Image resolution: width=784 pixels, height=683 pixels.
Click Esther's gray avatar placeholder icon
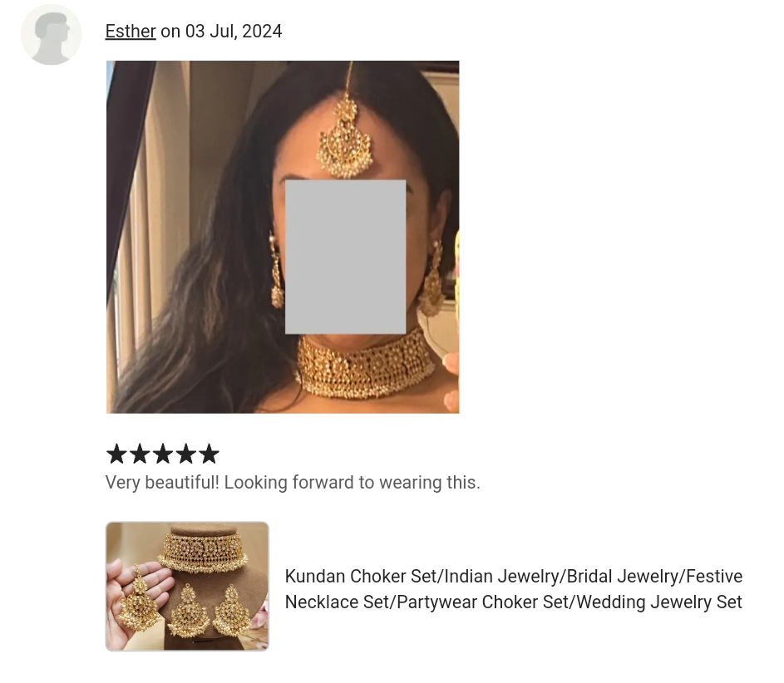pyautogui.click(x=51, y=34)
